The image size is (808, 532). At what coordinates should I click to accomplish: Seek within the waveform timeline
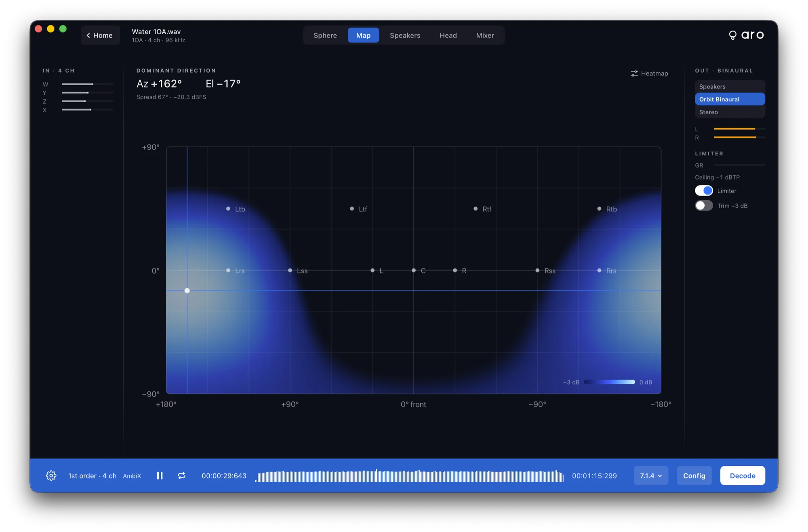[410, 476]
